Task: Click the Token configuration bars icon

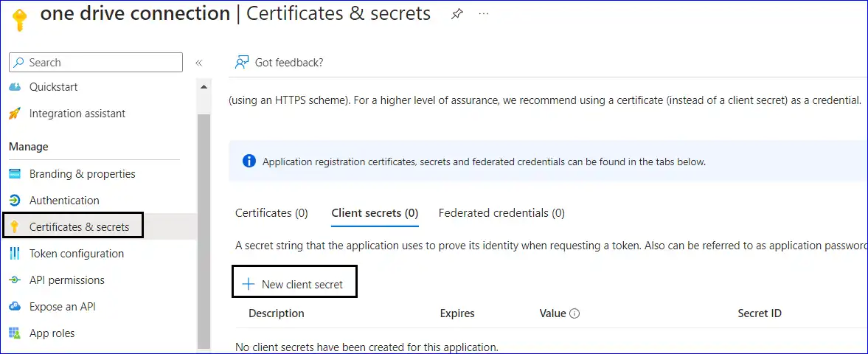Action: (15, 254)
